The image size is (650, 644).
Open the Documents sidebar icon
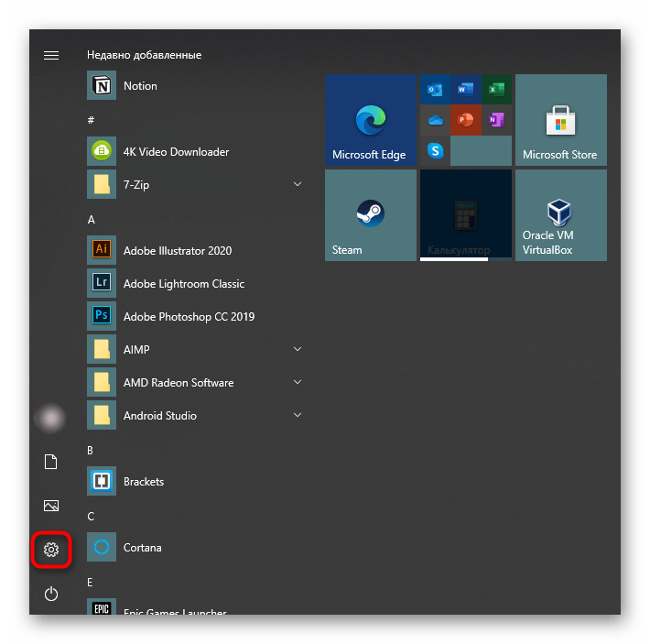[51, 461]
